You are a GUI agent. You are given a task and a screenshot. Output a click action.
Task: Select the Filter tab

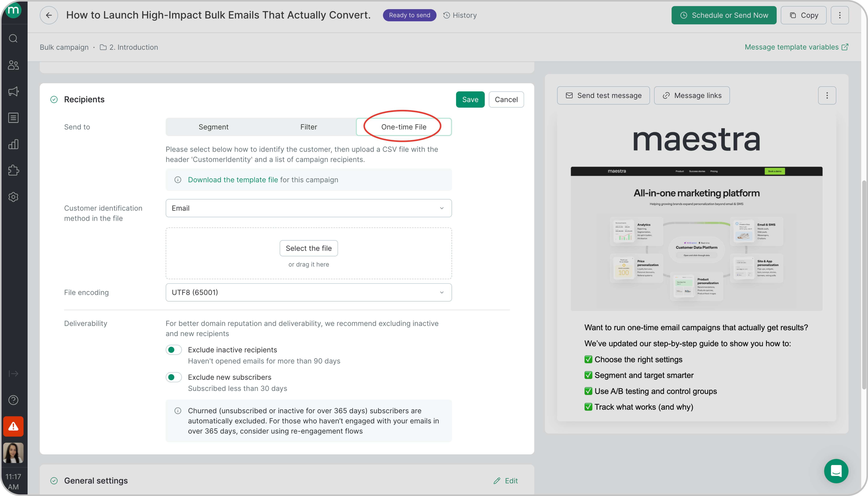click(x=309, y=127)
